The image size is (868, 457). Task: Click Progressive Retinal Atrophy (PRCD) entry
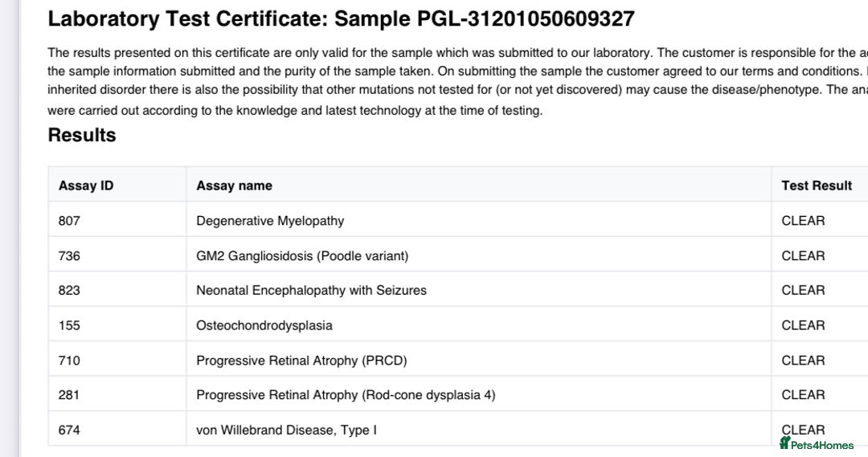point(301,361)
